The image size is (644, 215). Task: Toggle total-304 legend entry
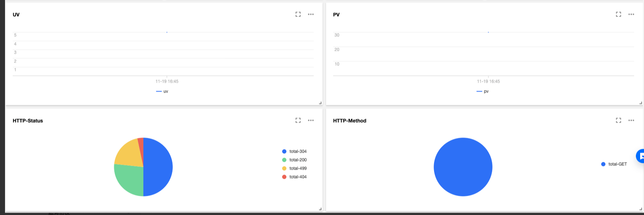coord(294,151)
